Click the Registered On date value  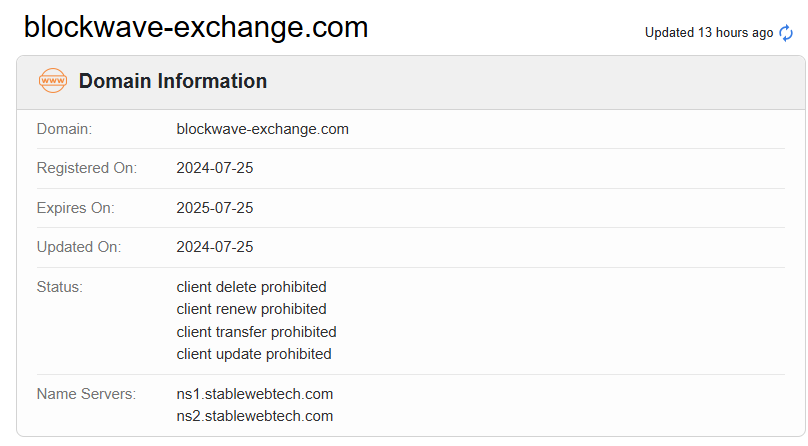[215, 168]
